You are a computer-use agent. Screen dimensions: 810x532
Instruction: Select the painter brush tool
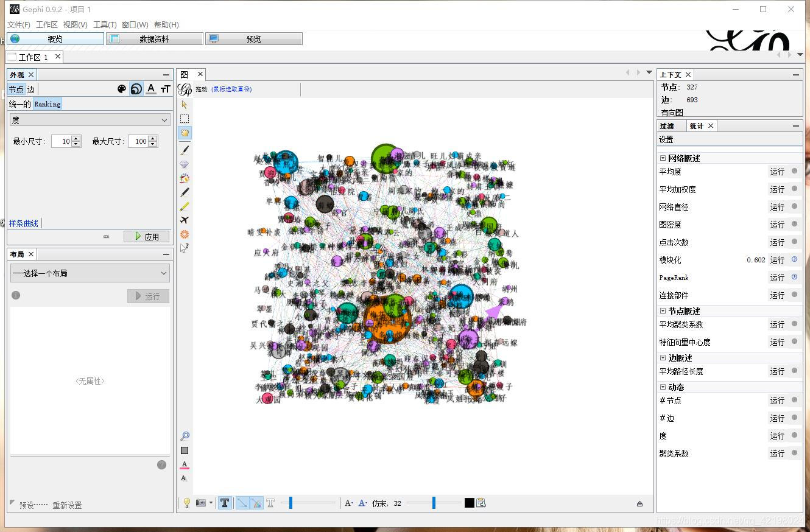click(185, 150)
